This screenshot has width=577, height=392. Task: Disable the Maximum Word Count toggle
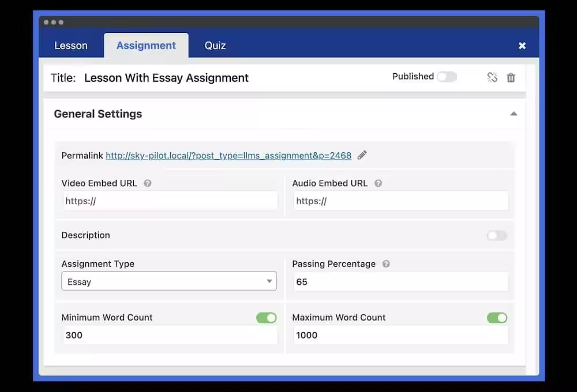coord(497,318)
